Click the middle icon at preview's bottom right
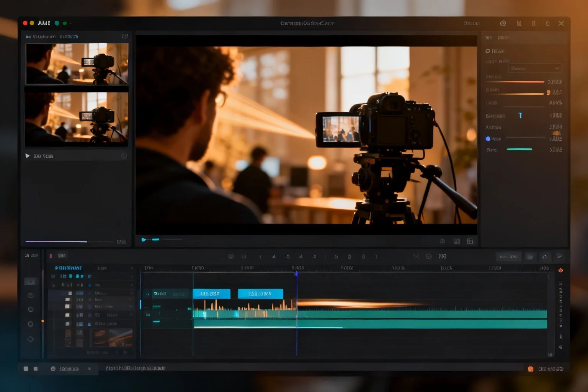Image resolution: width=588 pixels, height=392 pixels. [x=457, y=241]
